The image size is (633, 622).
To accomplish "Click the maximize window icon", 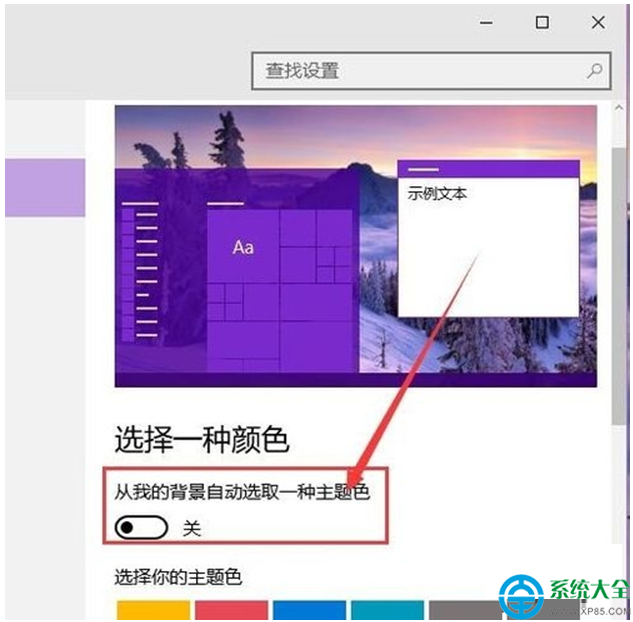I will [x=542, y=22].
